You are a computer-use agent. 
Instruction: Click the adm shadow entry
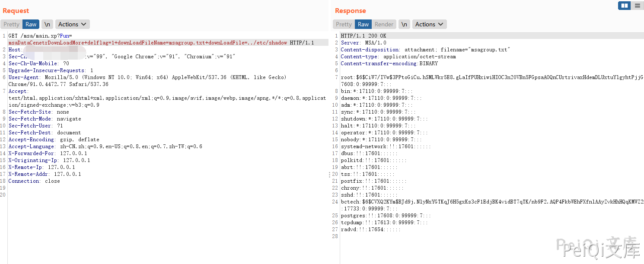pyautogui.click(x=377, y=105)
